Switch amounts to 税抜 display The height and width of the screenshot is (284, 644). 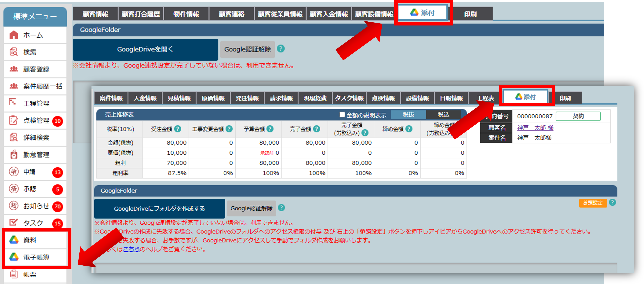[408, 115]
